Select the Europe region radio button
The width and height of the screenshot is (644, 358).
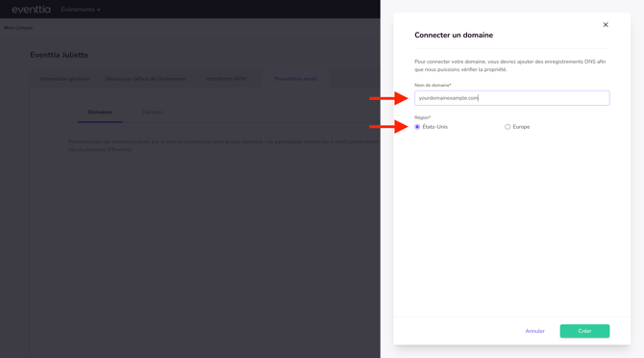point(508,127)
